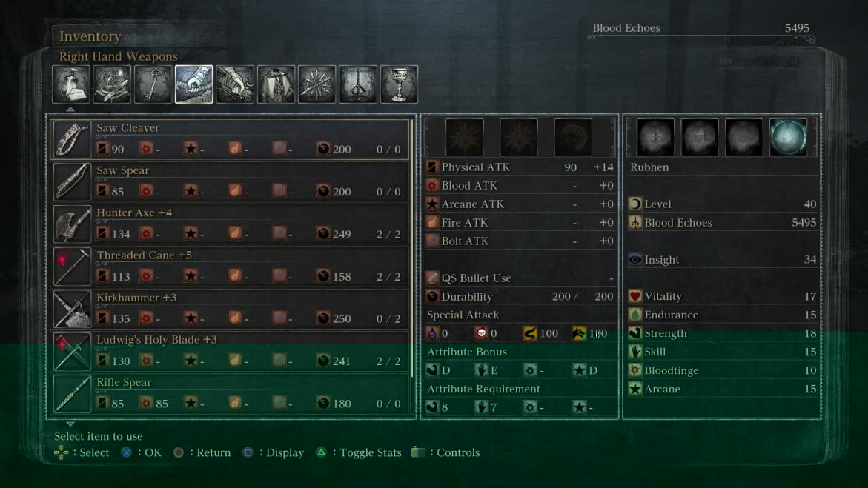The image size is (868, 488).
Task: Select the Saw Spear weapon
Action: coord(231,181)
